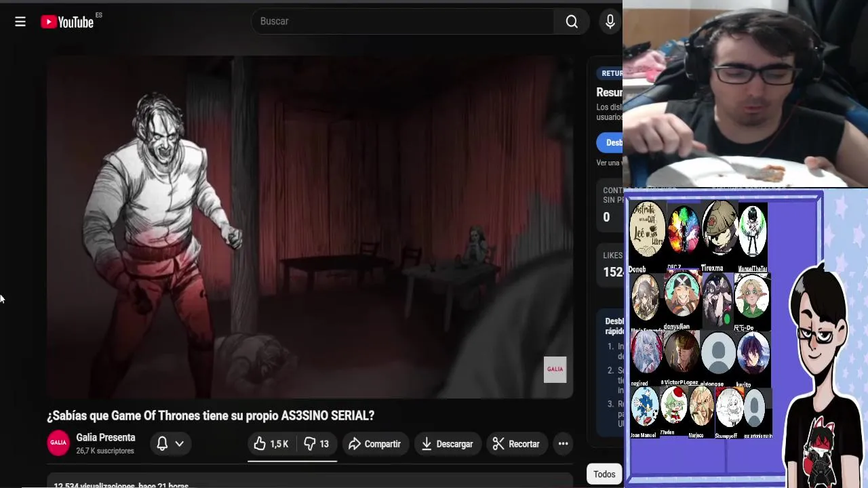Click the video title about Game Of Thrones
The height and width of the screenshot is (488, 868).
point(211,415)
